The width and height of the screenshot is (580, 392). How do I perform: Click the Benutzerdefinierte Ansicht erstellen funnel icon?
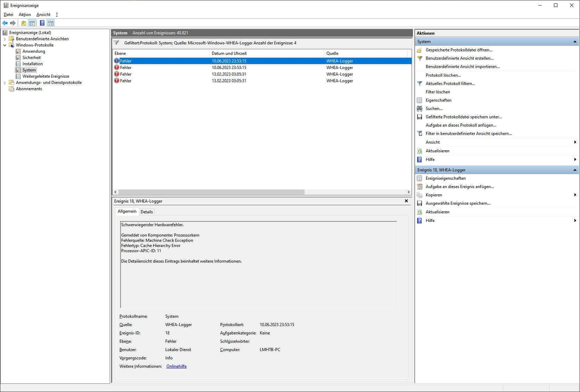coord(420,58)
